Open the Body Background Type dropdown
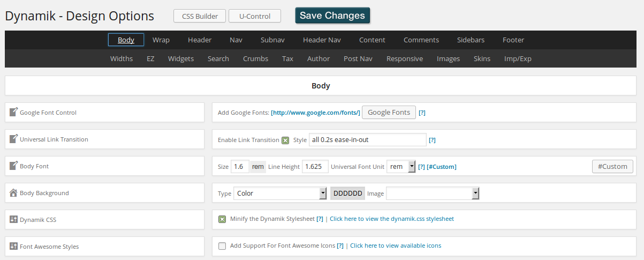Screen dimensions: 644x260 (280, 193)
